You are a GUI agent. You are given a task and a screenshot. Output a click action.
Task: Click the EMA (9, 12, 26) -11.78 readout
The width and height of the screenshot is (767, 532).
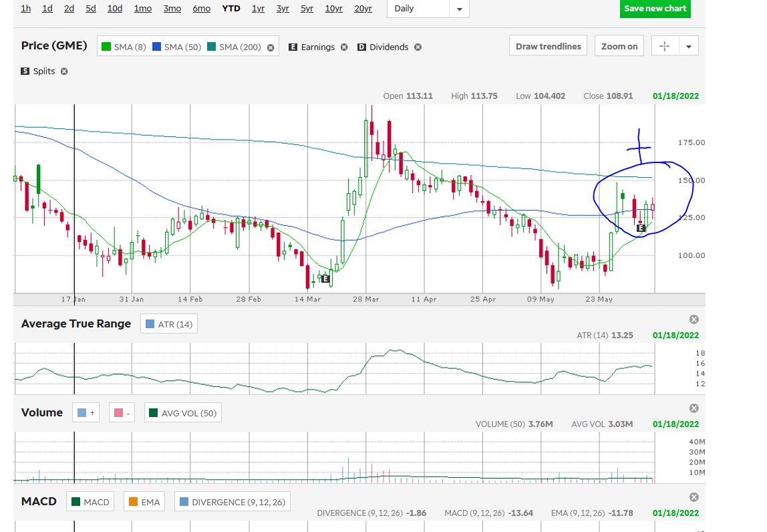click(592, 513)
